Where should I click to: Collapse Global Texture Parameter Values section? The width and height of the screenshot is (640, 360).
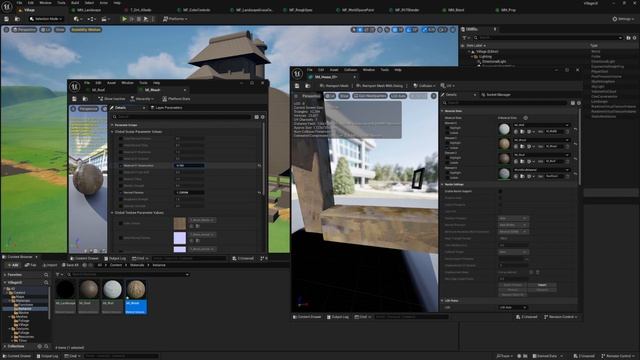pyautogui.click(x=112, y=213)
